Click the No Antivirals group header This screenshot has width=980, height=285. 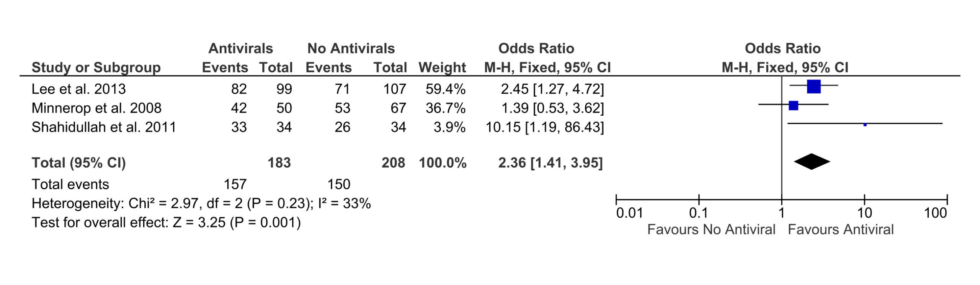(351, 49)
